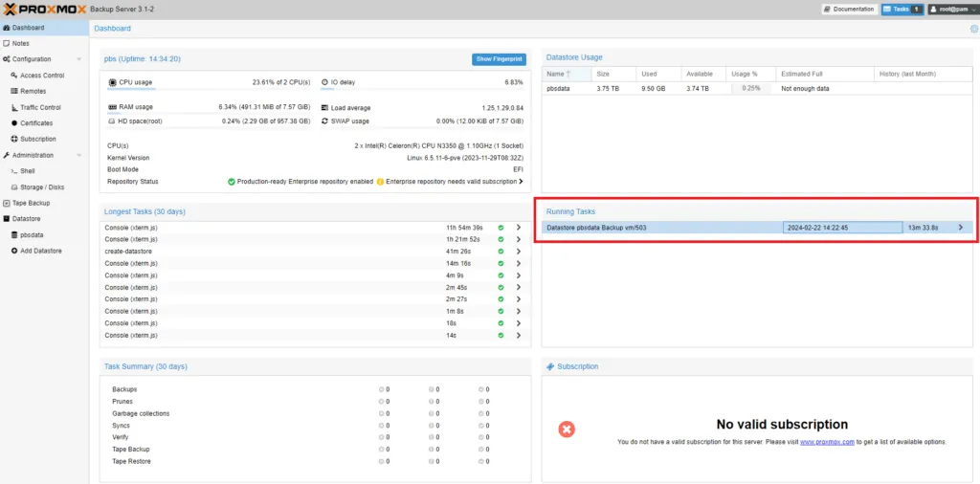
Task: Collapse the Configuration section arrow
Action: pyautogui.click(x=78, y=59)
